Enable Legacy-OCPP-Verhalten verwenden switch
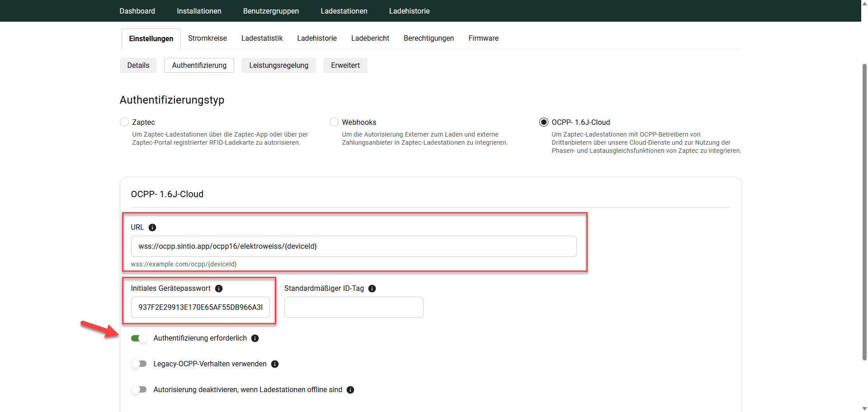Image resolution: width=868 pixels, height=412 pixels. click(x=139, y=364)
